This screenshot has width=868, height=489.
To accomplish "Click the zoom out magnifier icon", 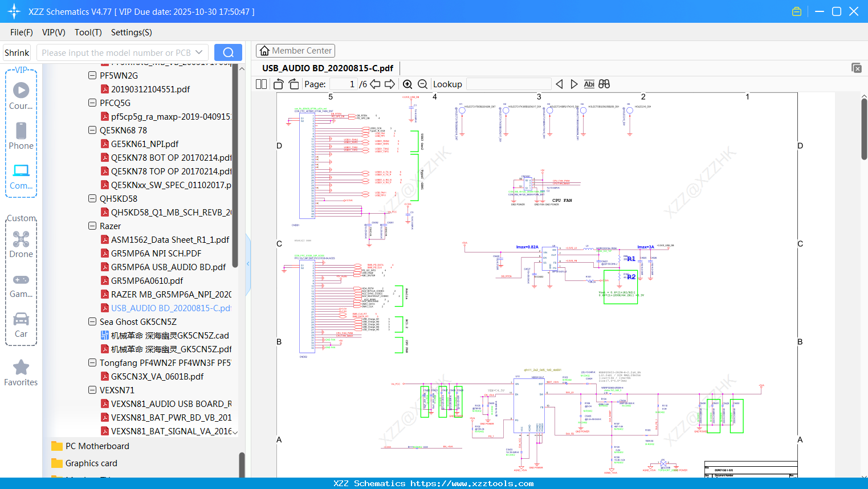I will pos(422,84).
